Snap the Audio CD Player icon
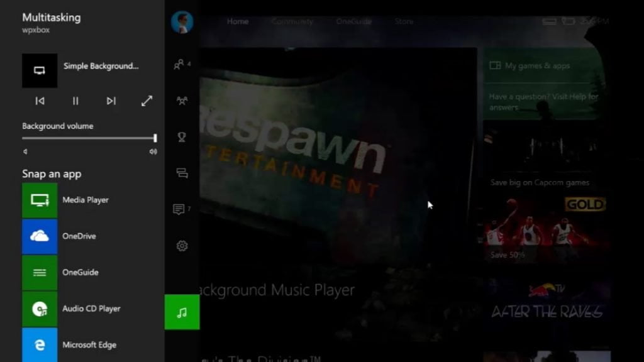Image resolution: width=644 pixels, height=362 pixels. pos(40,309)
